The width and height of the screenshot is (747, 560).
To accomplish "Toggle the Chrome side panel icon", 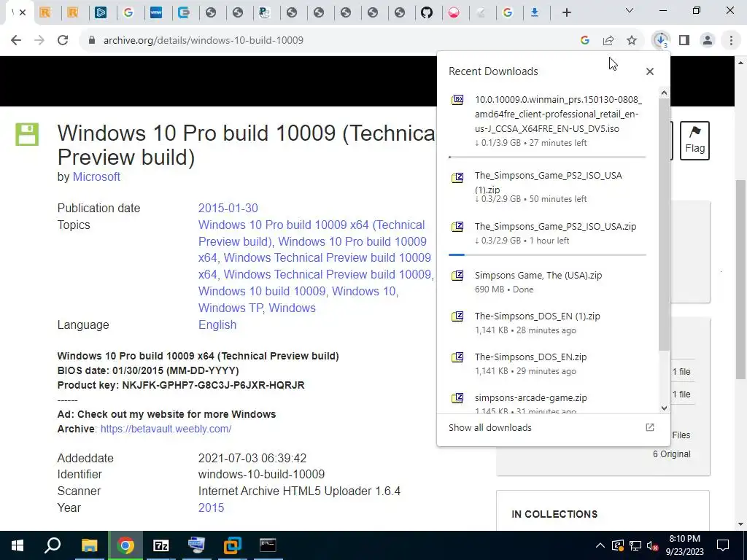I will pyautogui.click(x=684, y=41).
